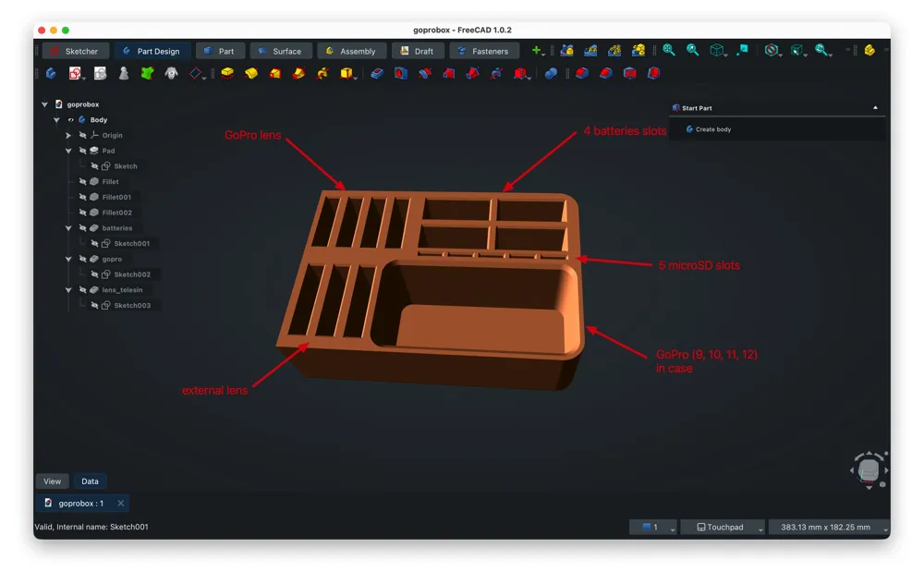Screen dimensions: 924x584
Task: Switch to the Part workbench tab
Action: [x=219, y=51]
